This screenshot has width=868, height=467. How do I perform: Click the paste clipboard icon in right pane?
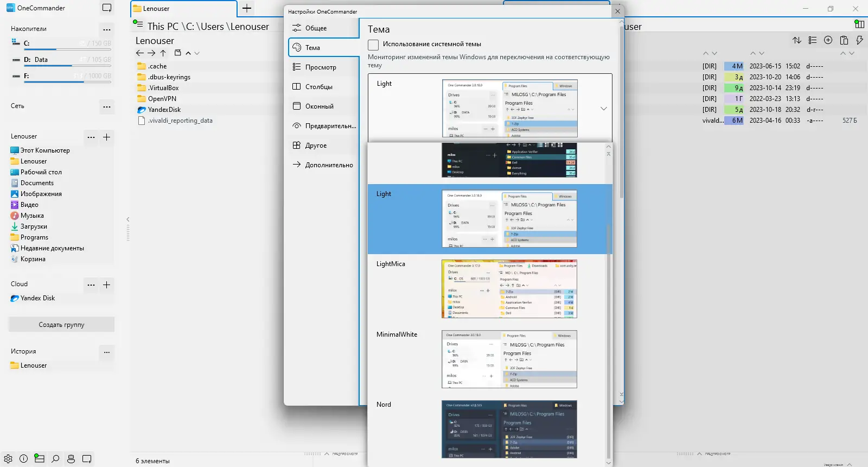click(844, 40)
